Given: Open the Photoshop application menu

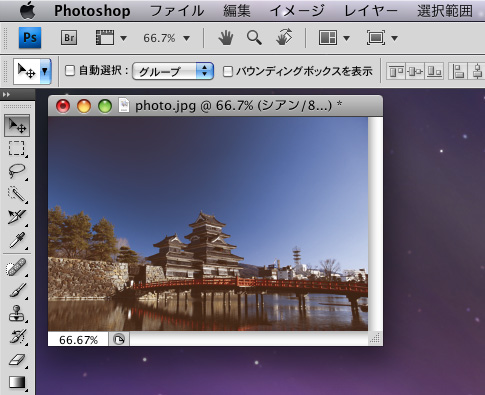Looking at the screenshot, I should click(x=92, y=11).
